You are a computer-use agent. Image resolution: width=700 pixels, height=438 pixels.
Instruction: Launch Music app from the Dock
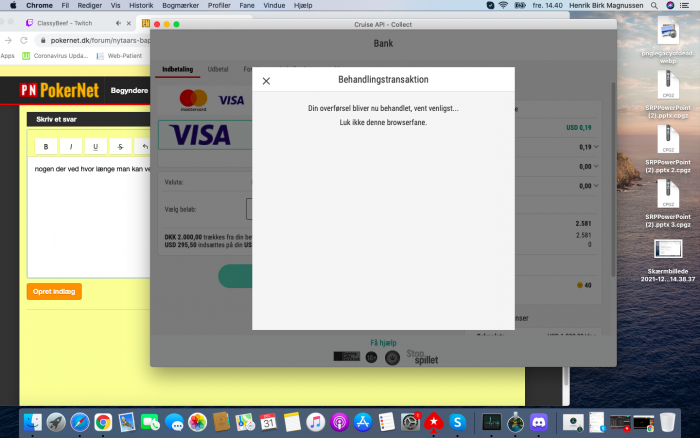316,422
